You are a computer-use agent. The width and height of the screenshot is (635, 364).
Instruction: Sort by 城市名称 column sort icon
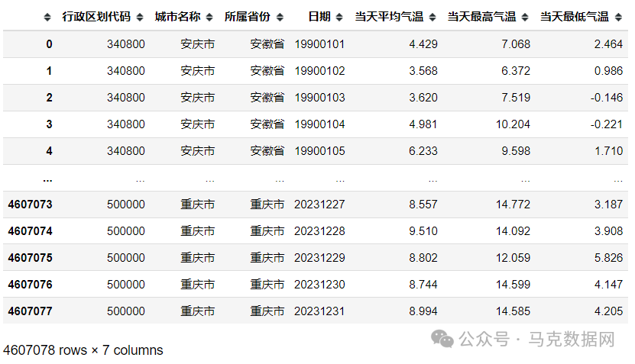pyautogui.click(x=209, y=17)
